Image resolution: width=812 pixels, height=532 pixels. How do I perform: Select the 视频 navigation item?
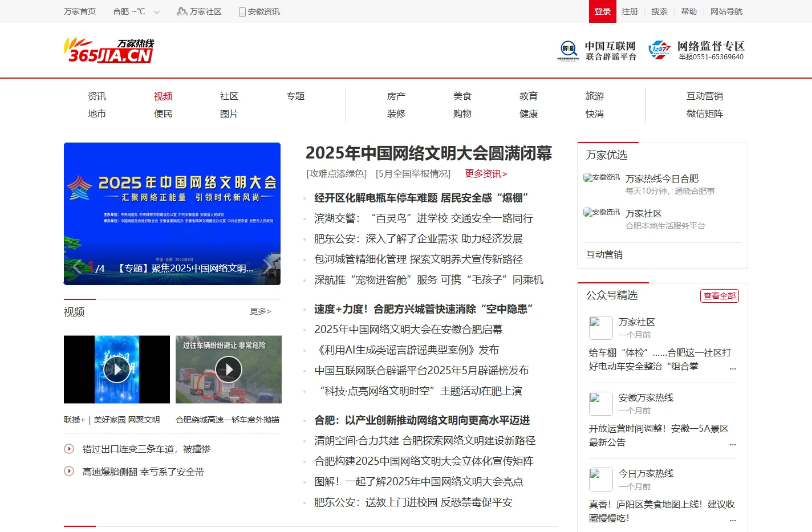coord(163,96)
